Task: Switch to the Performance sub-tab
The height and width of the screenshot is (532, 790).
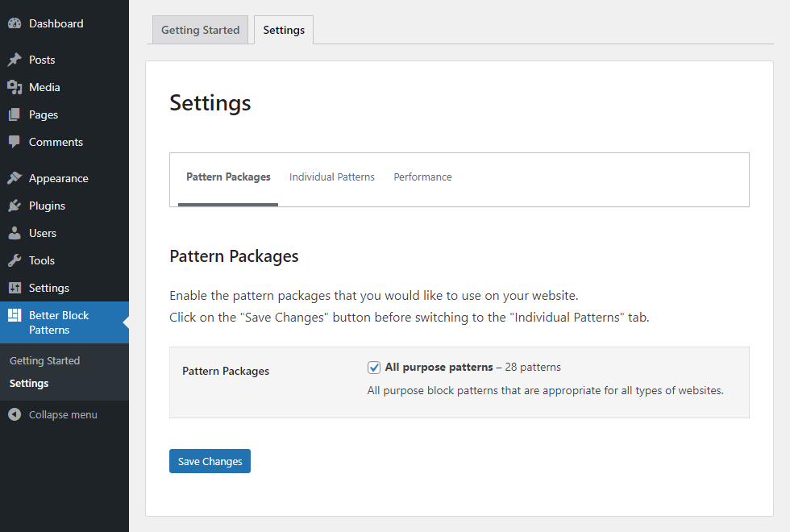Action: (422, 177)
